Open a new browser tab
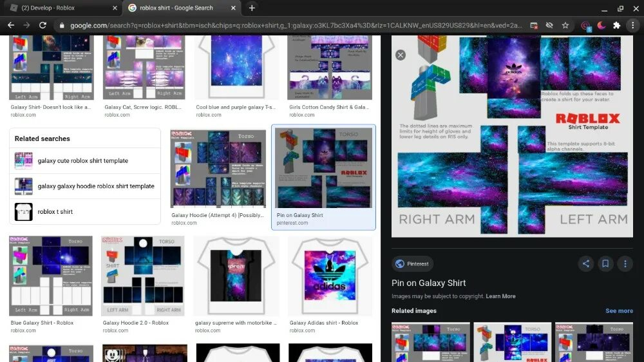The width and height of the screenshot is (644, 362). point(252,8)
